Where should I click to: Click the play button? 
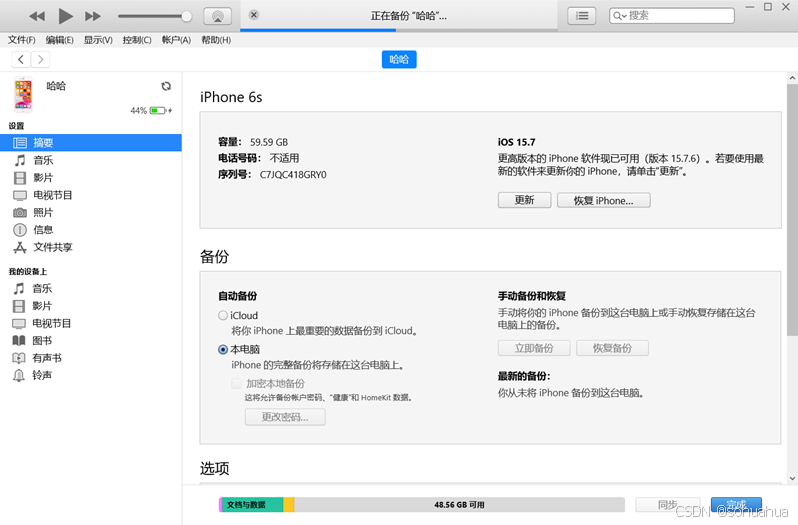[x=65, y=16]
